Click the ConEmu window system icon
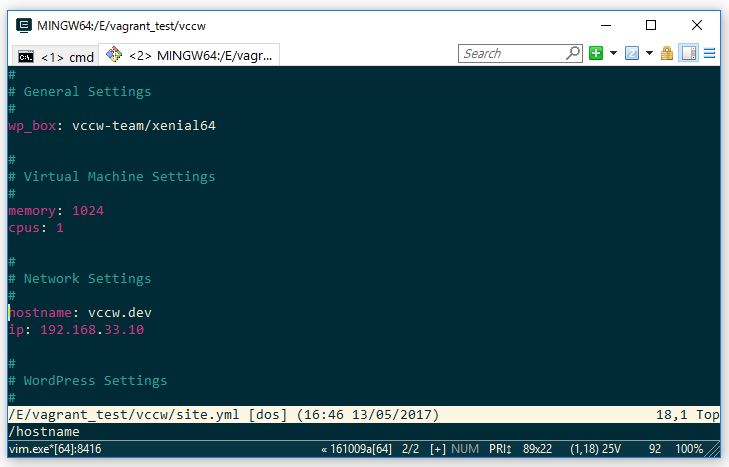The image size is (729, 467). pyautogui.click(x=24, y=25)
